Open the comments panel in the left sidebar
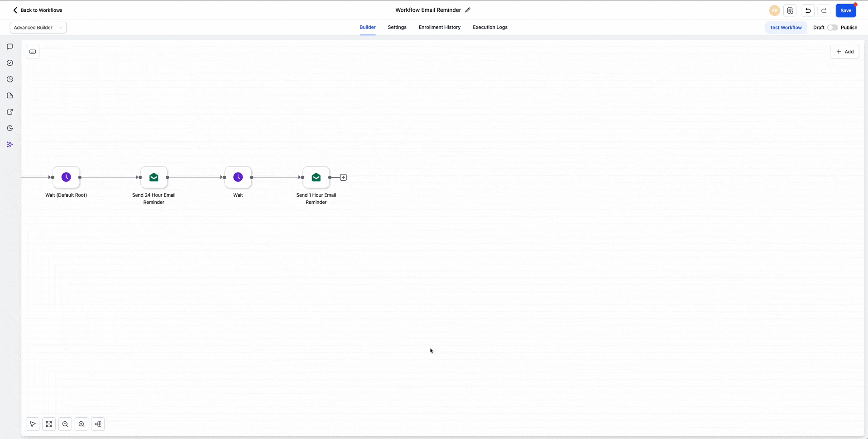This screenshot has height=439, width=868. click(10, 47)
